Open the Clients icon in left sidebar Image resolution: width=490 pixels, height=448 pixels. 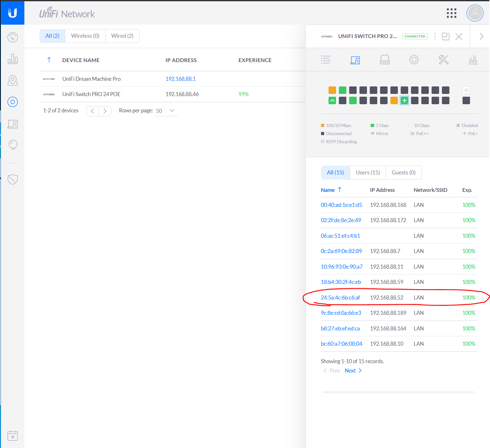coord(12,124)
